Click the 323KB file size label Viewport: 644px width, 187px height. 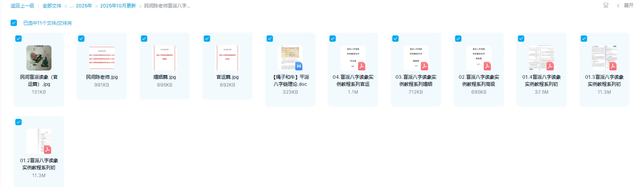click(290, 92)
